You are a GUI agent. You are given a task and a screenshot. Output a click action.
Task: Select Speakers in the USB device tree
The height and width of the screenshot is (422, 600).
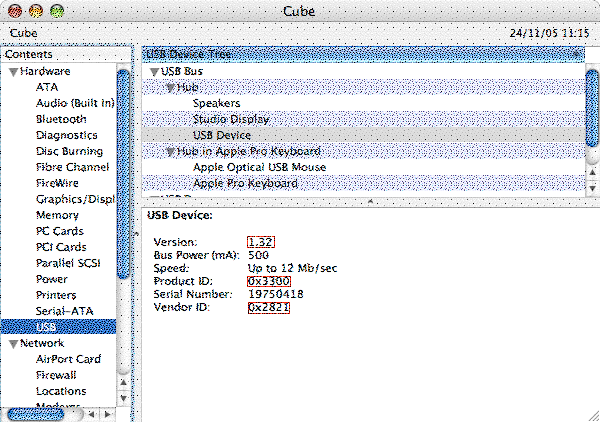pos(364,103)
